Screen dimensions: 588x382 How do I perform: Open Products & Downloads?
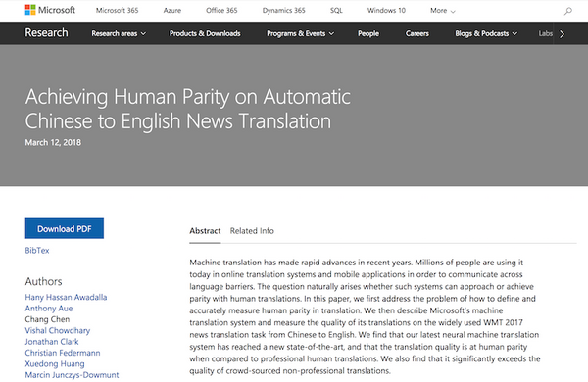click(x=205, y=33)
